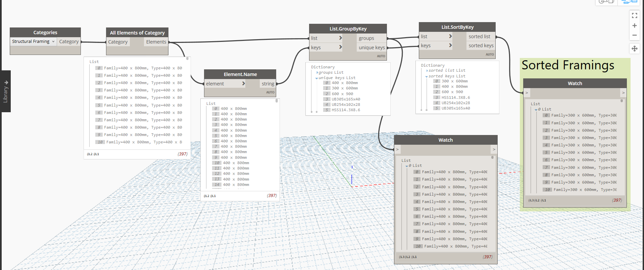This screenshot has width=644, height=270.
Task: Open the Structural Framing category dropdown
Action: [x=33, y=42]
